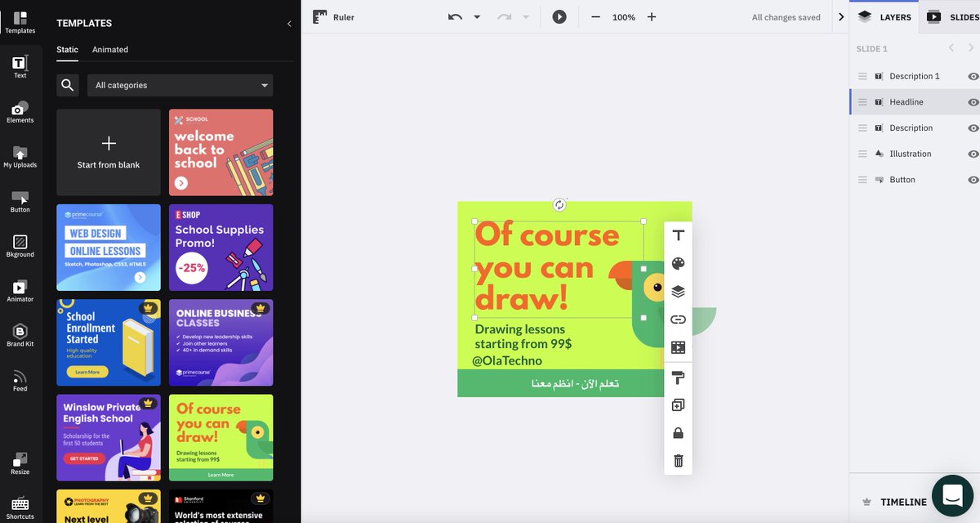Select the @OlaTechno text on canvas
The image size is (980, 523).
[507, 360]
